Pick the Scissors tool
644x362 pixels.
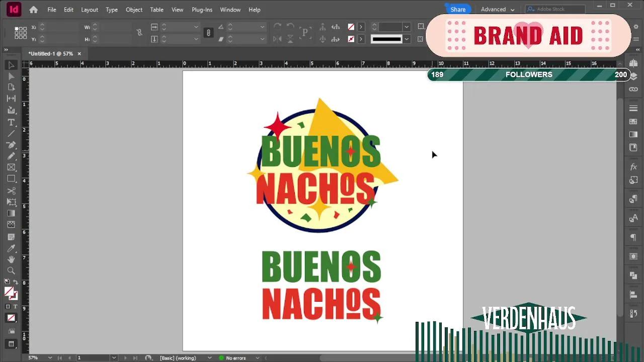[x=11, y=191]
